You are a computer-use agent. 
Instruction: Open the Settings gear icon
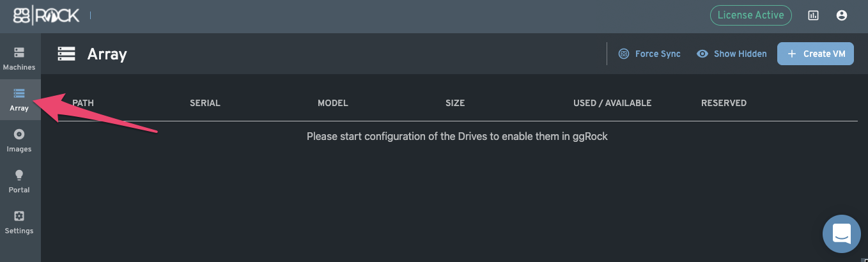pos(19,216)
